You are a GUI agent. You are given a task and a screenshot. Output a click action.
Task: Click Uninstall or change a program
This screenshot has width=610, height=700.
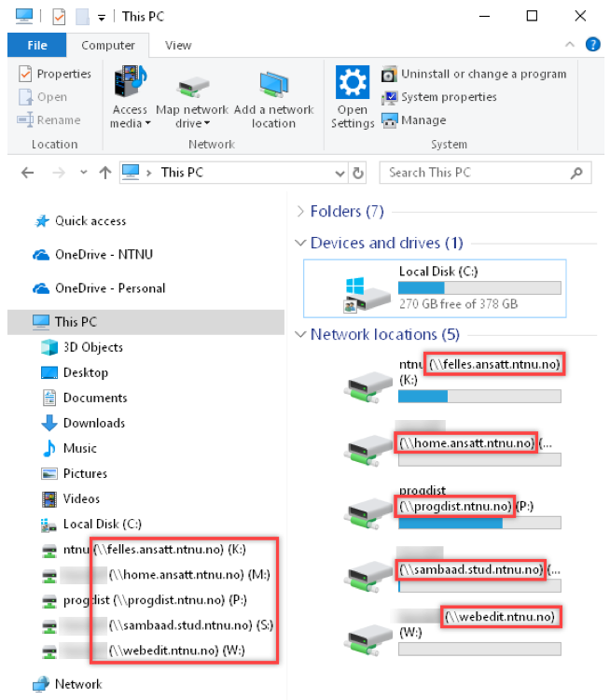tap(474, 74)
